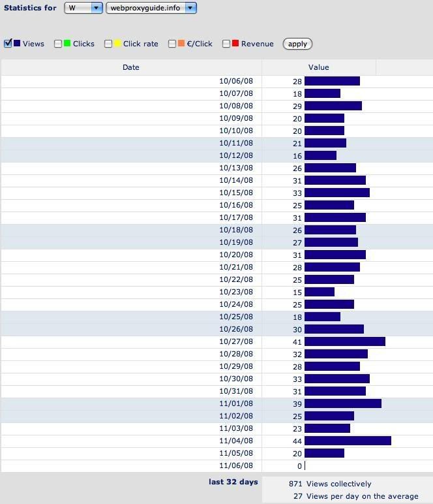Tick the Click rate checkbox

108,44
